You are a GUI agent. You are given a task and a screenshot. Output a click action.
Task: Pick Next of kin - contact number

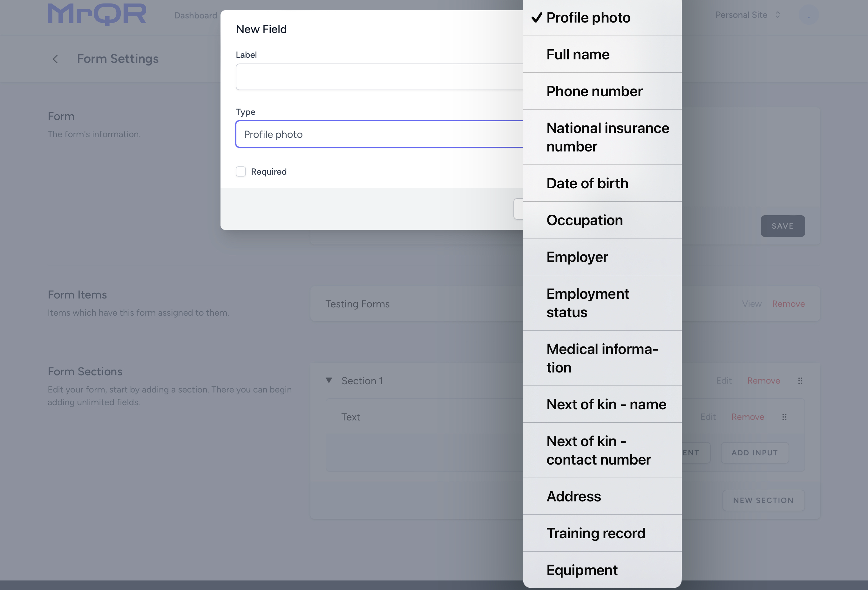pos(602,450)
